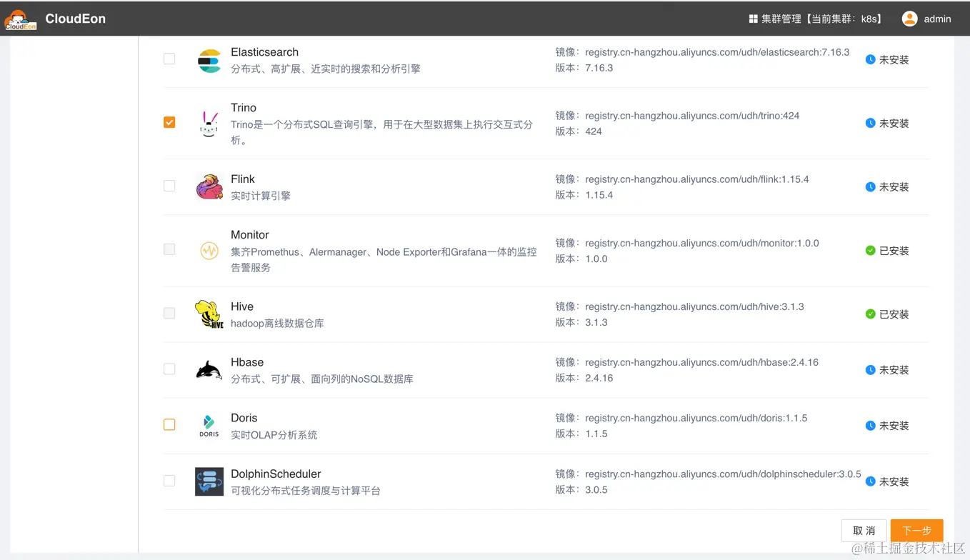The image size is (970, 560).
Task: Check the Elasticsearch service checkbox
Action: click(169, 59)
